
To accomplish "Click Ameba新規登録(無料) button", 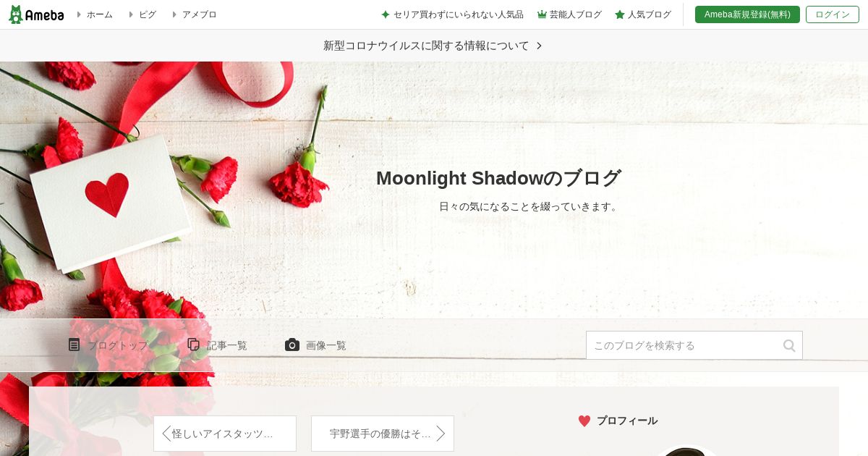I will 747,14.
